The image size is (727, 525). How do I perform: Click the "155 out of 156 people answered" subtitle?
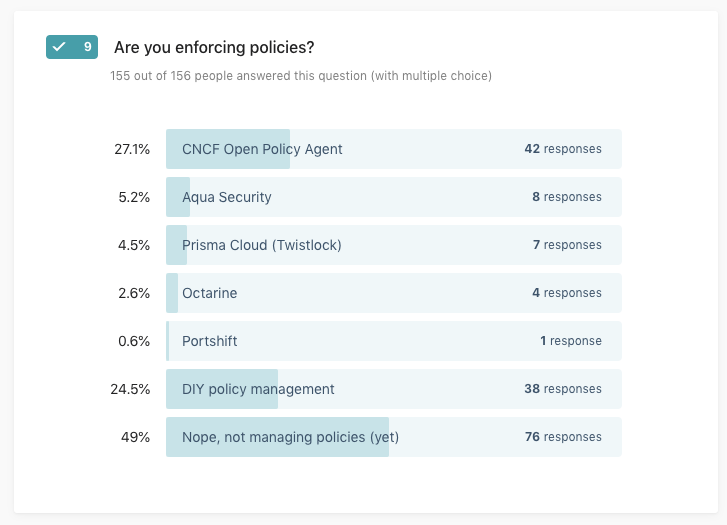tap(301, 76)
